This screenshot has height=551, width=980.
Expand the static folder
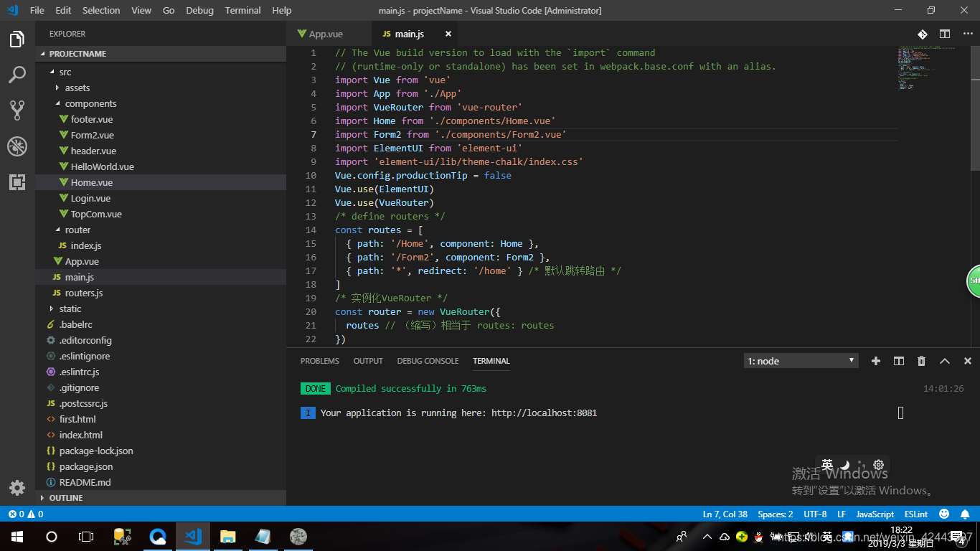(x=51, y=309)
